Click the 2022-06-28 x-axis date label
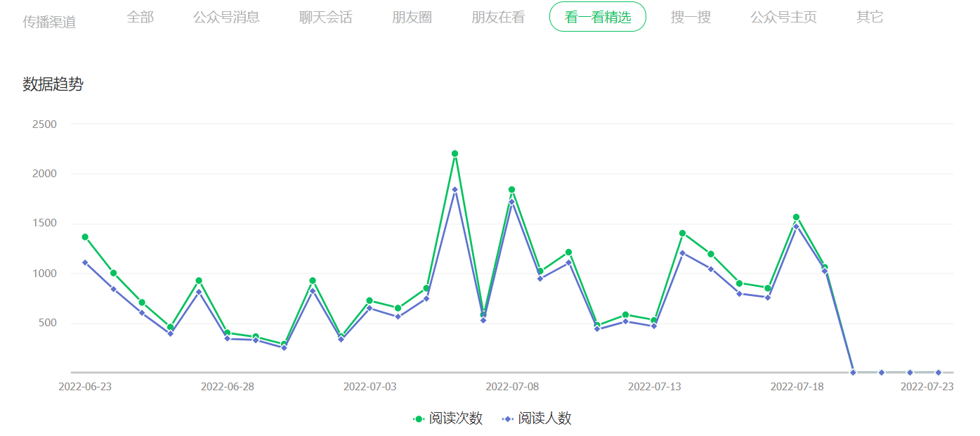This screenshot has height=436, width=980. (228, 387)
